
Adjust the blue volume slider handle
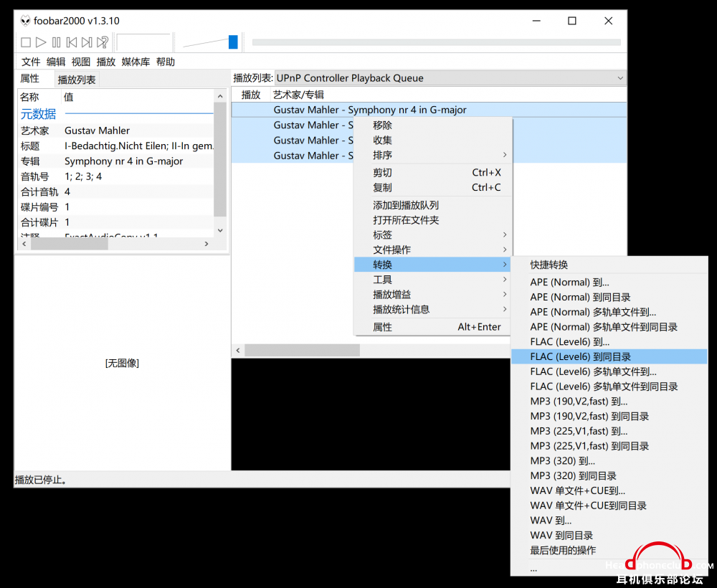click(233, 42)
